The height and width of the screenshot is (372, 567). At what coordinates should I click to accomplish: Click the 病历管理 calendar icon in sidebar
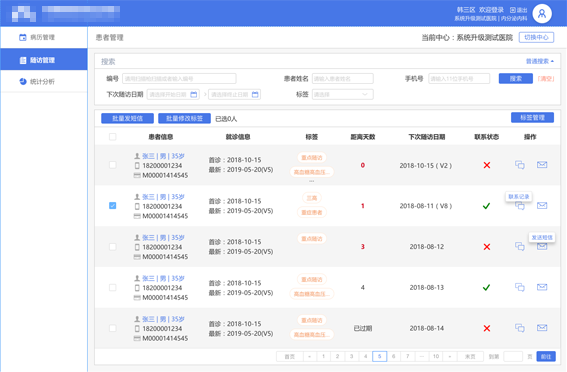click(x=23, y=37)
